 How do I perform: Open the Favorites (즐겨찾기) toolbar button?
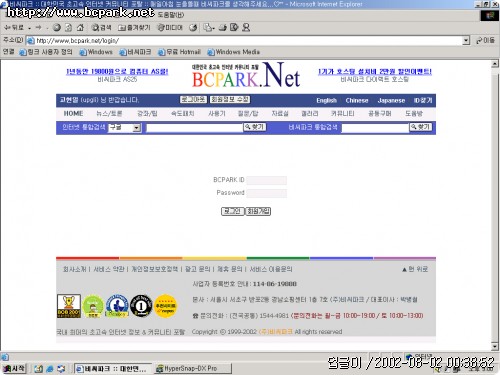[134, 27]
